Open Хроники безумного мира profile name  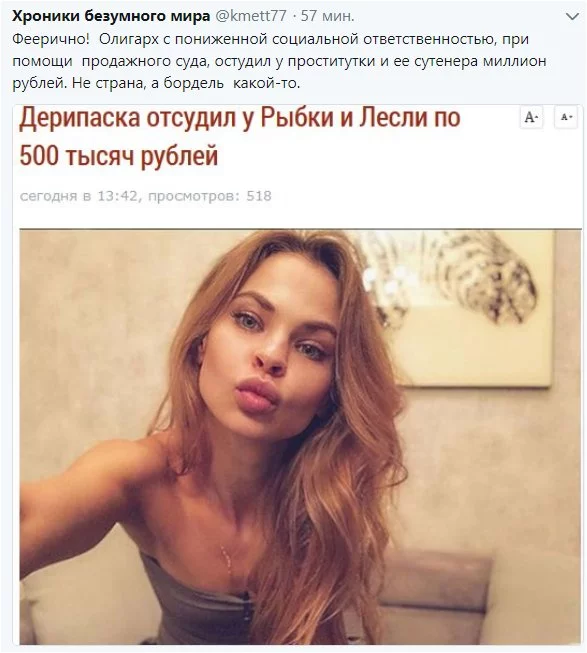pyautogui.click(x=111, y=16)
